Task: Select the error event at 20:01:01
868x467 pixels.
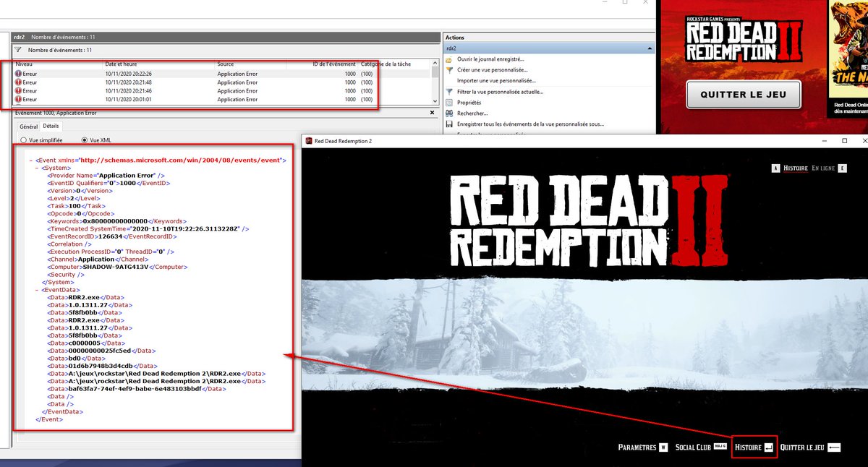Action: [x=222, y=100]
